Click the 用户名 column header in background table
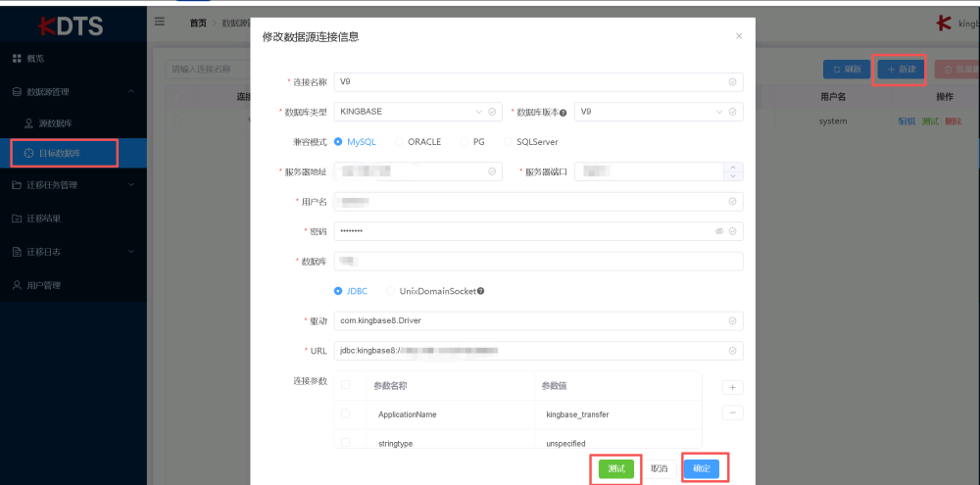This screenshot has height=485, width=980. [832, 97]
